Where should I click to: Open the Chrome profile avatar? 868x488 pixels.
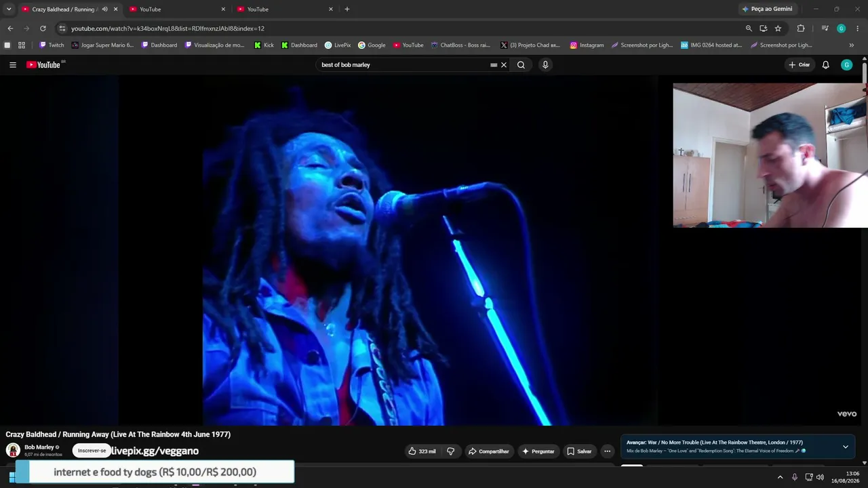click(x=841, y=28)
